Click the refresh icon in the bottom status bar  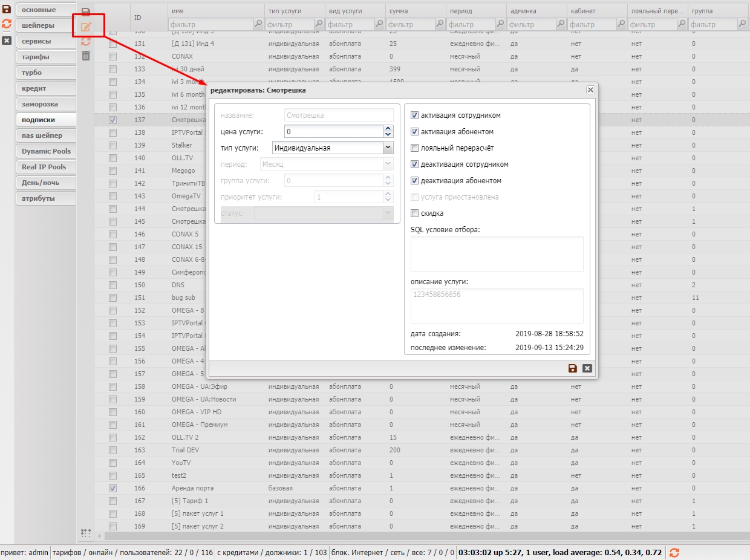coord(674,552)
